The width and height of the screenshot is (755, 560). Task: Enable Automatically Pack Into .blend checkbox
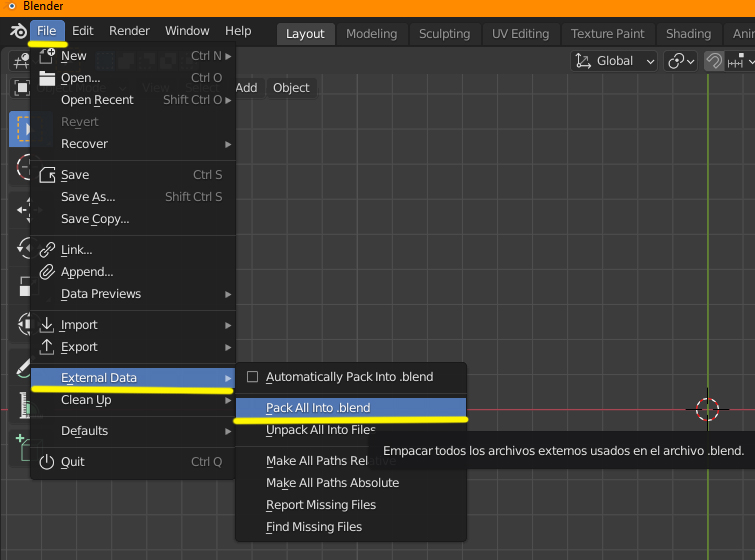point(253,377)
